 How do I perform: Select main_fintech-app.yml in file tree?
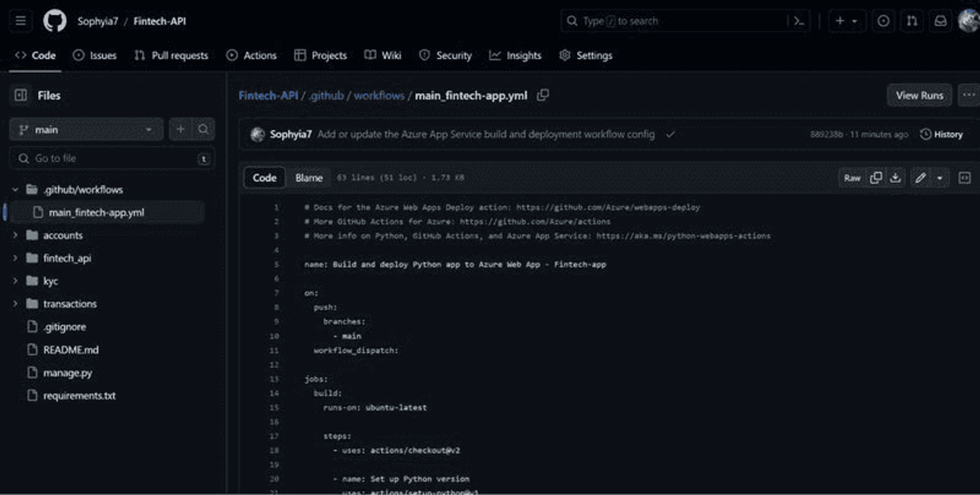coord(107,213)
